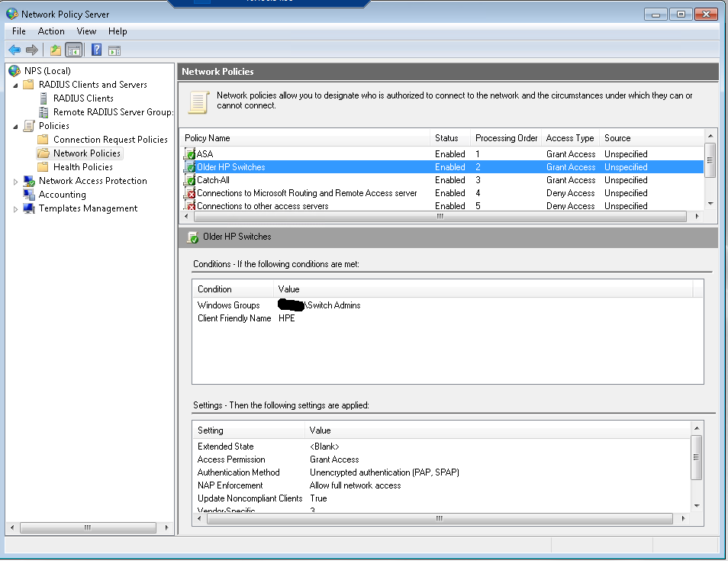The width and height of the screenshot is (728, 561).
Task: Open the Action menu
Action: pyautogui.click(x=51, y=31)
